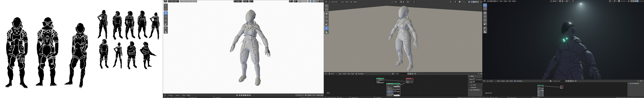Open Object menu in middle viewport
Image resolution: width=644 pixels, height=98 pixels.
point(355,2)
